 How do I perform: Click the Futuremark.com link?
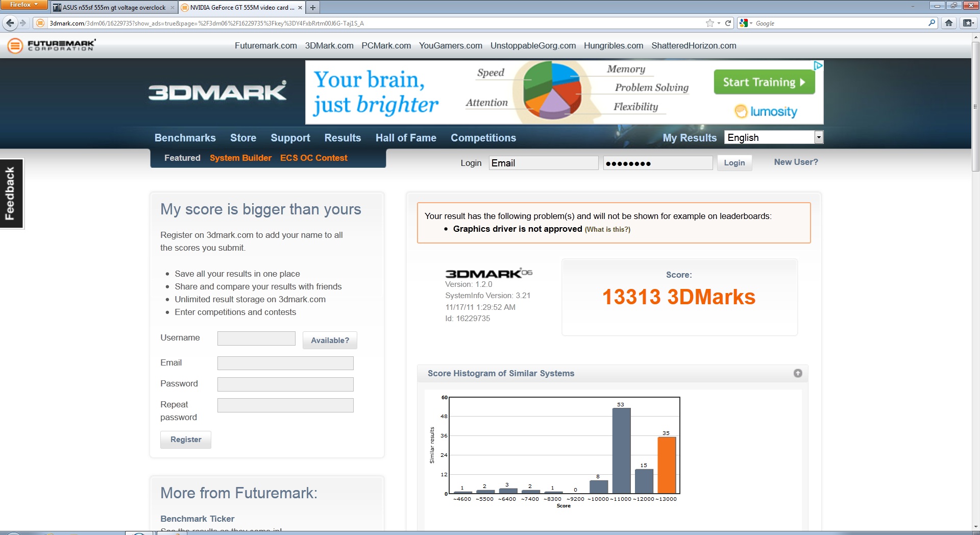pyautogui.click(x=266, y=45)
